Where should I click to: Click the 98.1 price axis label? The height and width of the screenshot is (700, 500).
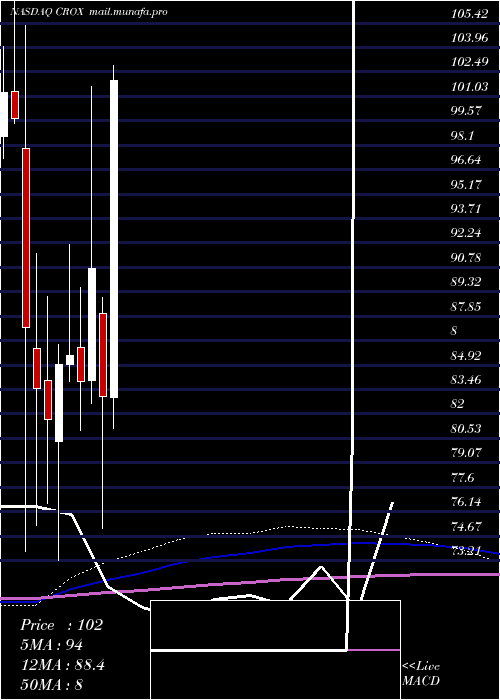(x=462, y=135)
